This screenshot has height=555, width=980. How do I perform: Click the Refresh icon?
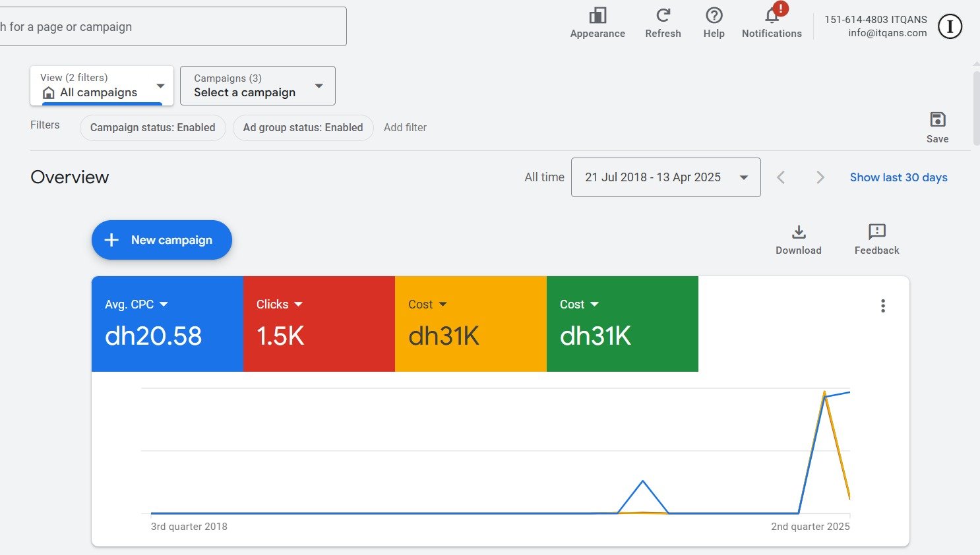point(663,15)
